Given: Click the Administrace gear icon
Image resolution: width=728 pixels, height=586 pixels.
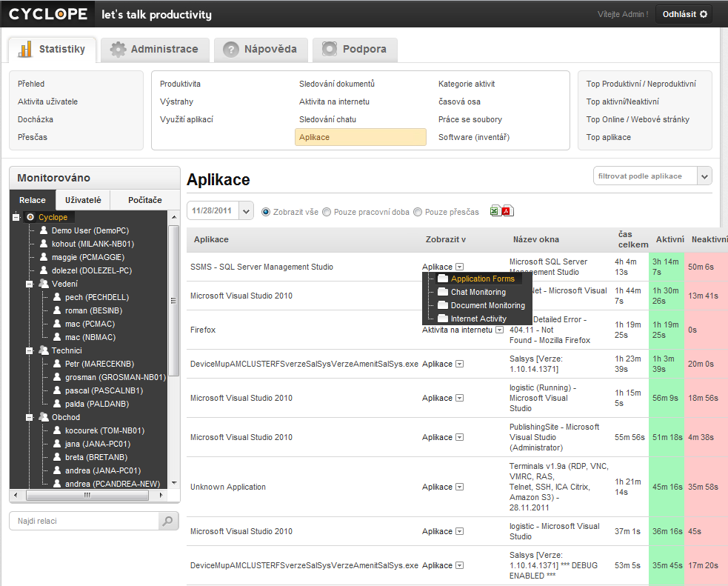Looking at the screenshot, I should click(118, 49).
